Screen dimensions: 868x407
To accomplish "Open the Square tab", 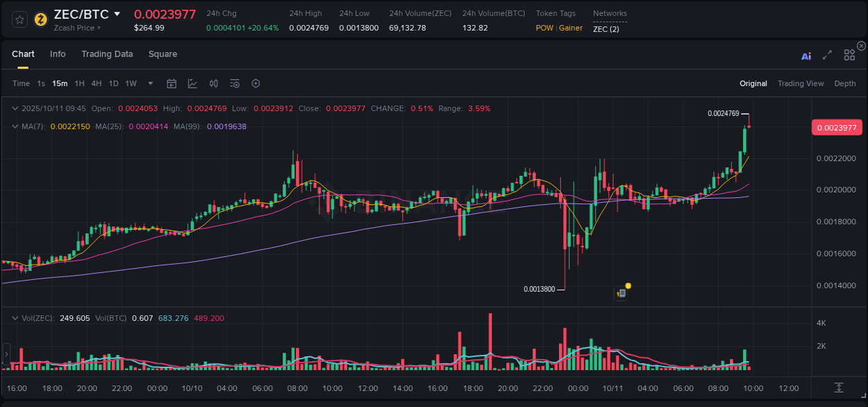I will click(162, 54).
